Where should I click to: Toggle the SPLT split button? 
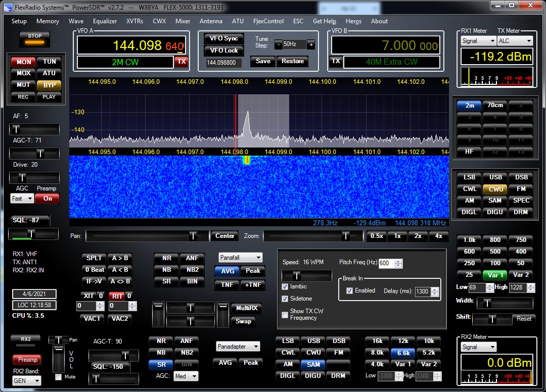coord(94,258)
